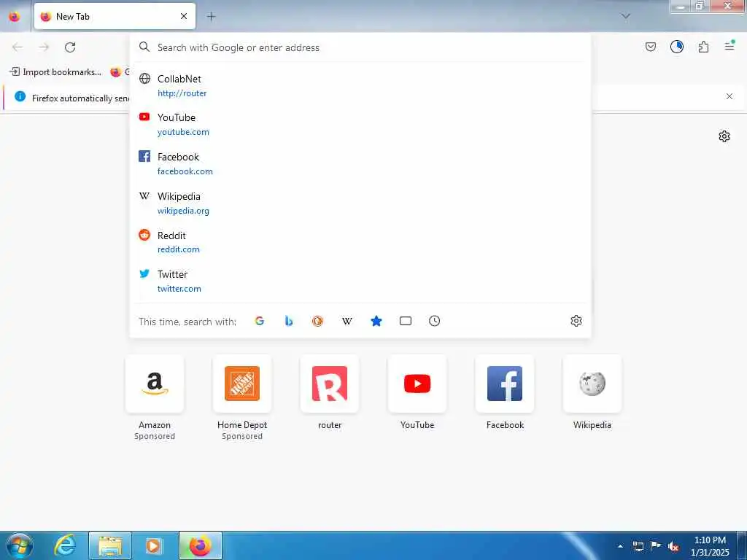Open the router shortcut tile
747x560 pixels.
[x=330, y=384]
